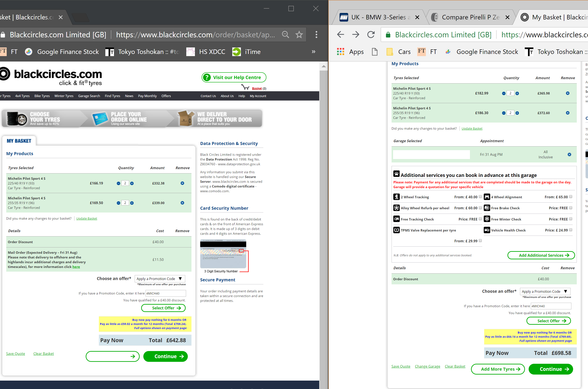Tick TPMS Valve Replacement checkbox
The height and width of the screenshot is (389, 588).
(x=480, y=241)
